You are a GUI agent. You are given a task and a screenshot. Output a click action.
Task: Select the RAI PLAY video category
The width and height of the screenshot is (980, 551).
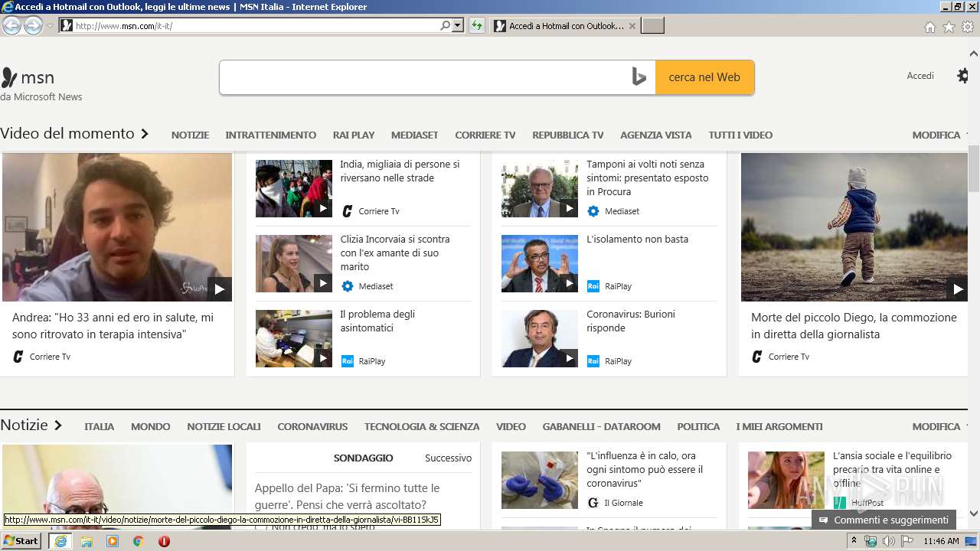click(354, 135)
